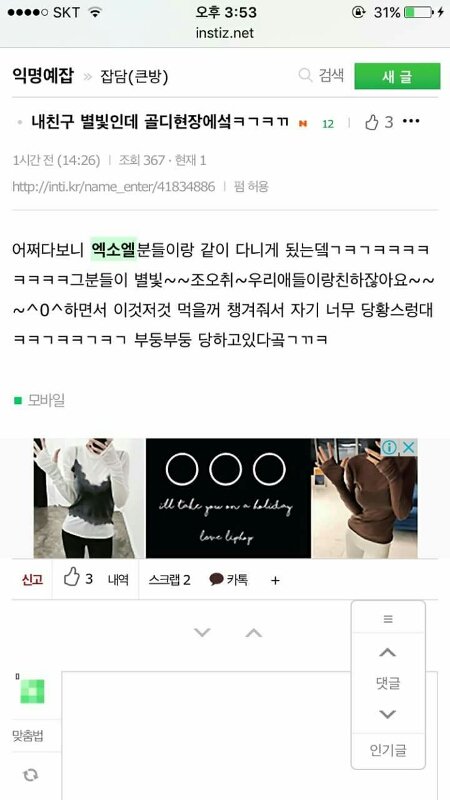This screenshot has width=450, height=800.
Task: Jump up with floating panel up arrow
Action: [x=388, y=653]
